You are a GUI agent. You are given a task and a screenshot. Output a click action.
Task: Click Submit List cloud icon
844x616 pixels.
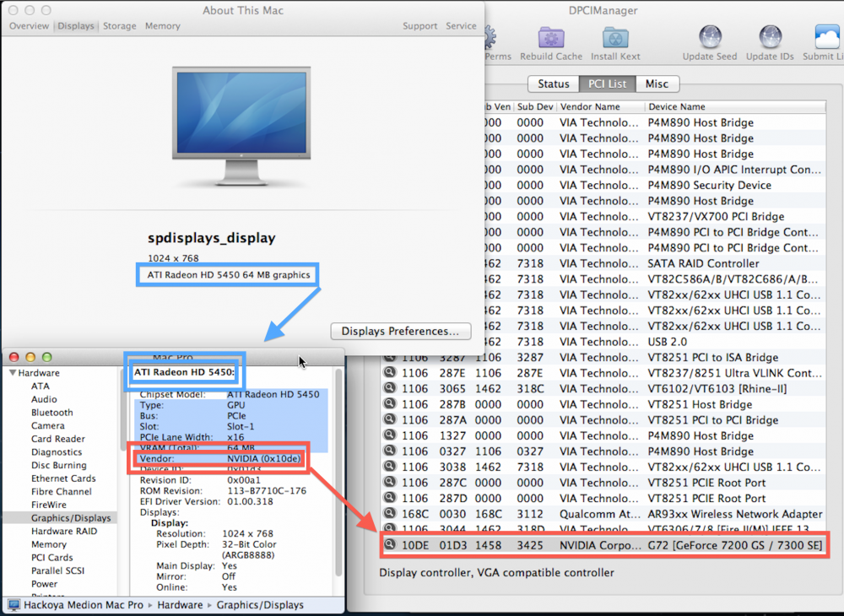coord(829,38)
